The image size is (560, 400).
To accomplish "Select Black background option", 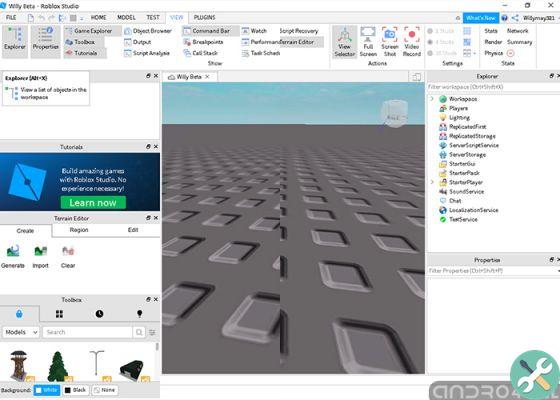I will pos(75,390).
